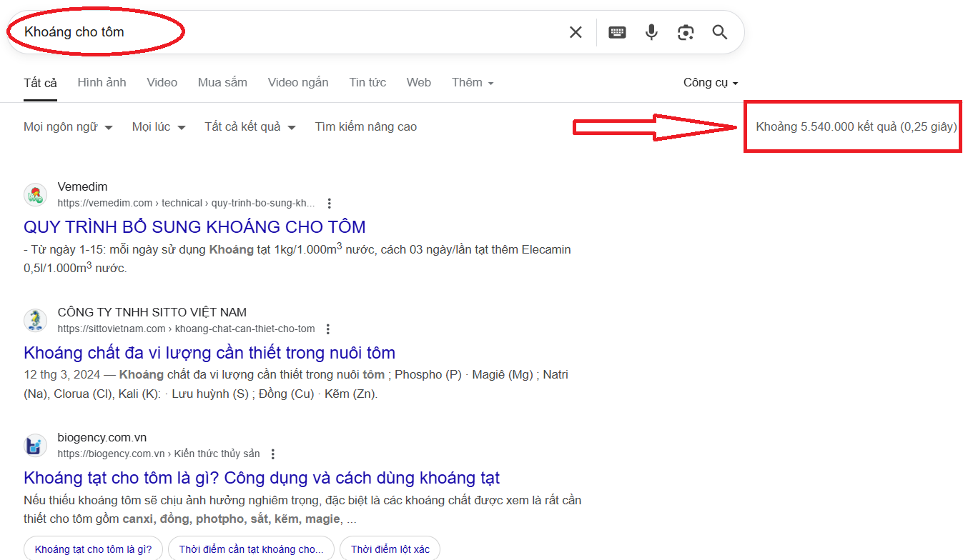Screen dimensions: 963x560
Task: Click the biogency.com.vn Kiến thức thủy sản breadcrumb
Action: coord(159,454)
